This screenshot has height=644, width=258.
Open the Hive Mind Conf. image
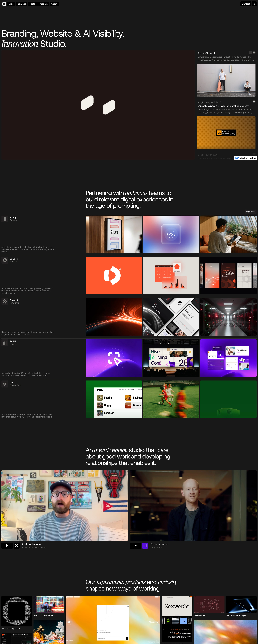[171, 358]
